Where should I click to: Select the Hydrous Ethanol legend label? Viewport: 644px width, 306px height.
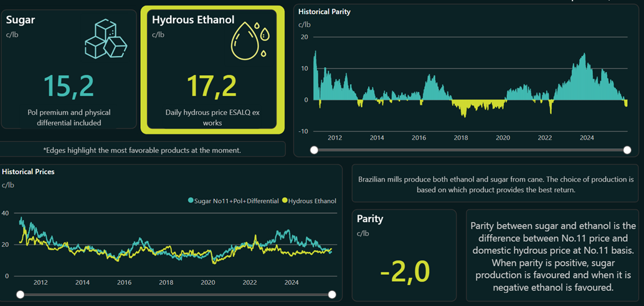point(312,201)
